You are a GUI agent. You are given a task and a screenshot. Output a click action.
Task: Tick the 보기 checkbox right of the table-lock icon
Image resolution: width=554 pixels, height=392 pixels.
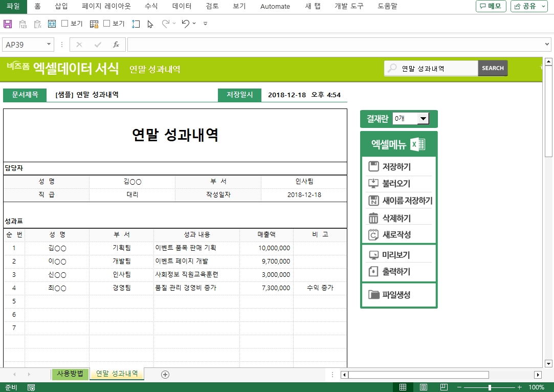tap(107, 24)
